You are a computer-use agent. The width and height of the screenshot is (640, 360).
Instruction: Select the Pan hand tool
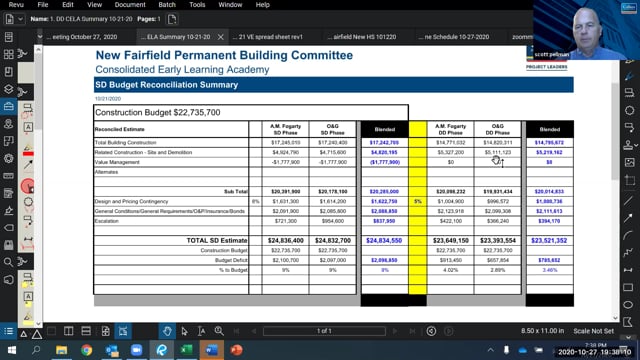167,331
